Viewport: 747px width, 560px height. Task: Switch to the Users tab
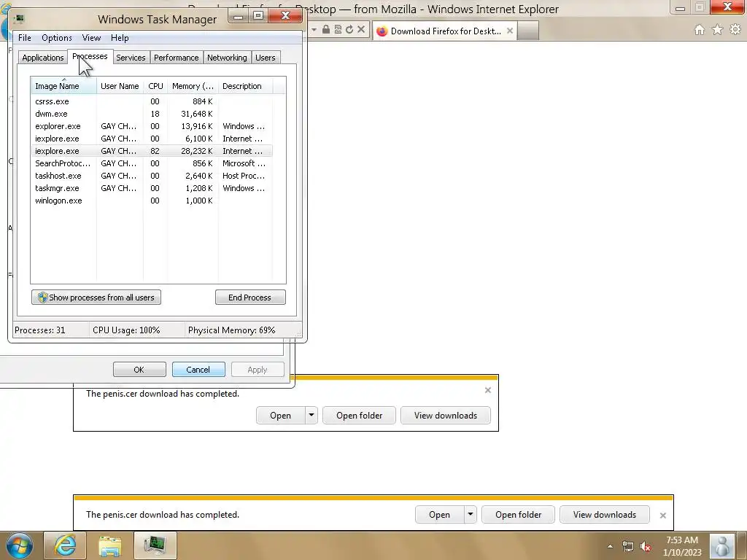266,58
